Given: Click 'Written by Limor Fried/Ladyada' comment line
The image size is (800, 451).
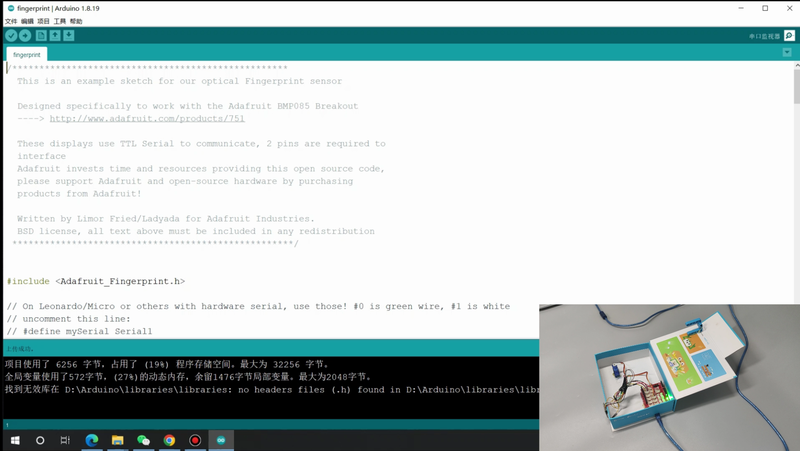Looking at the screenshot, I should [166, 218].
